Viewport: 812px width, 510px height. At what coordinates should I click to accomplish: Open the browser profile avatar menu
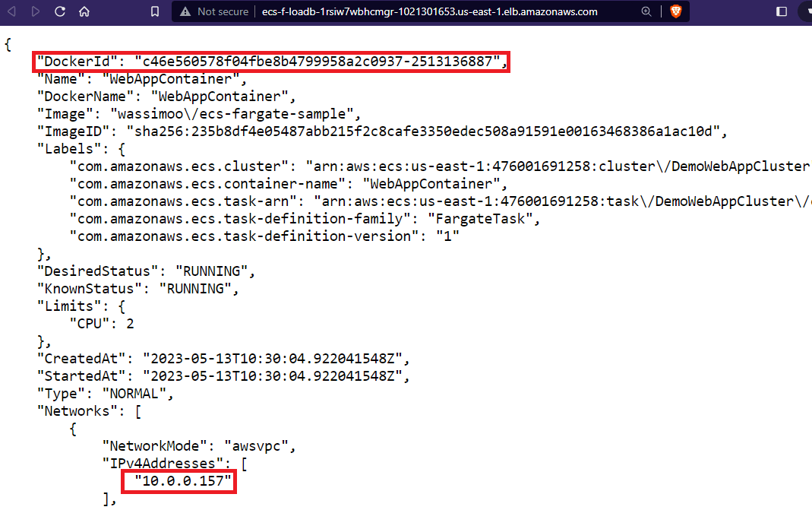pos(807,11)
